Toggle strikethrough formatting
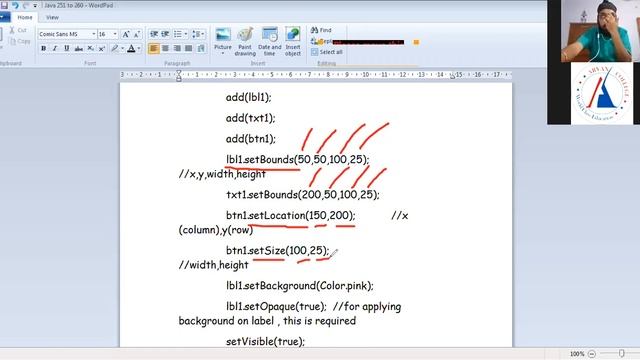The height and width of the screenshot is (360, 640). 78,49
